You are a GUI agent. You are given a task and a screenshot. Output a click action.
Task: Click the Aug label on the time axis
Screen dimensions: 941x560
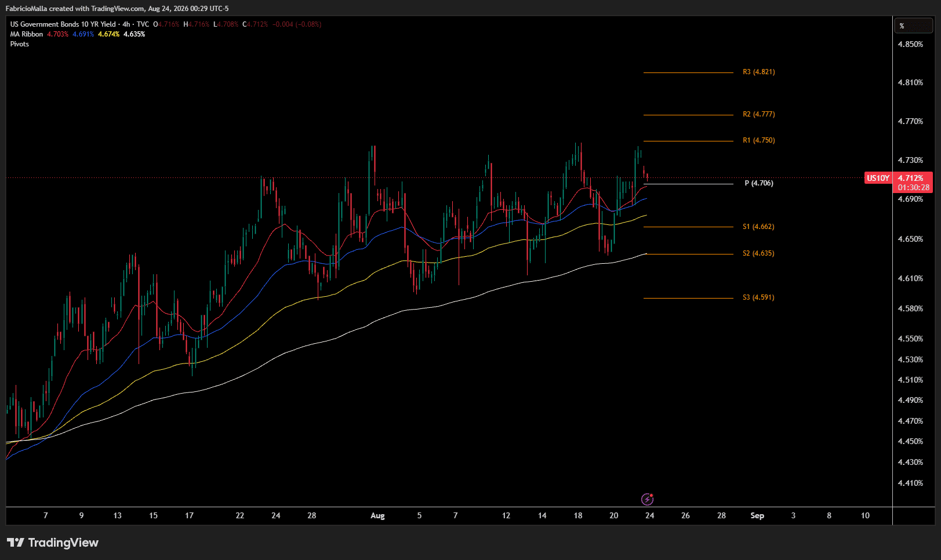377,515
